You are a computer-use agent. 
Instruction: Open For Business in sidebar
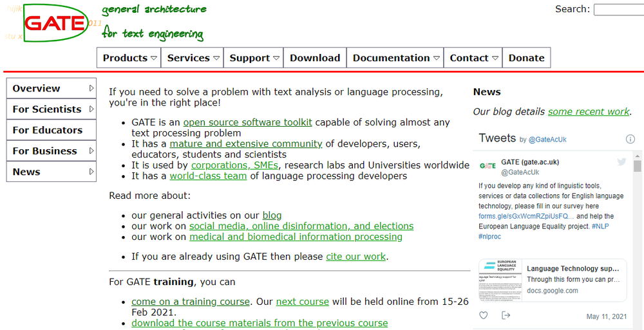[x=52, y=151]
